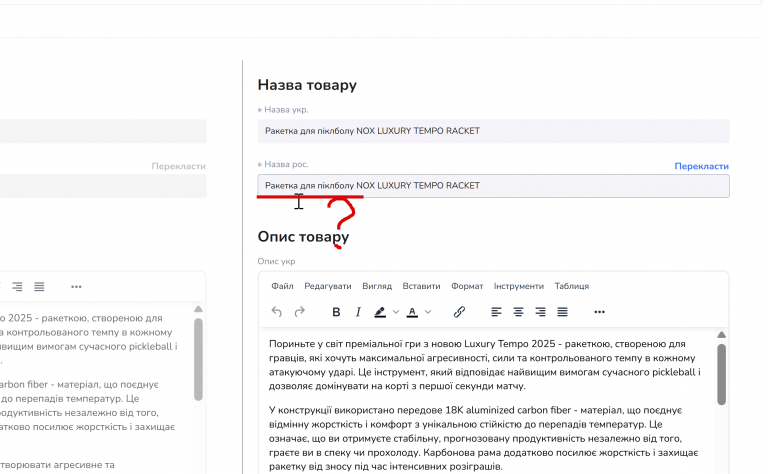Click into the paragraph starting 'Пориньте у світ'
768x474 pixels.
coord(485,365)
